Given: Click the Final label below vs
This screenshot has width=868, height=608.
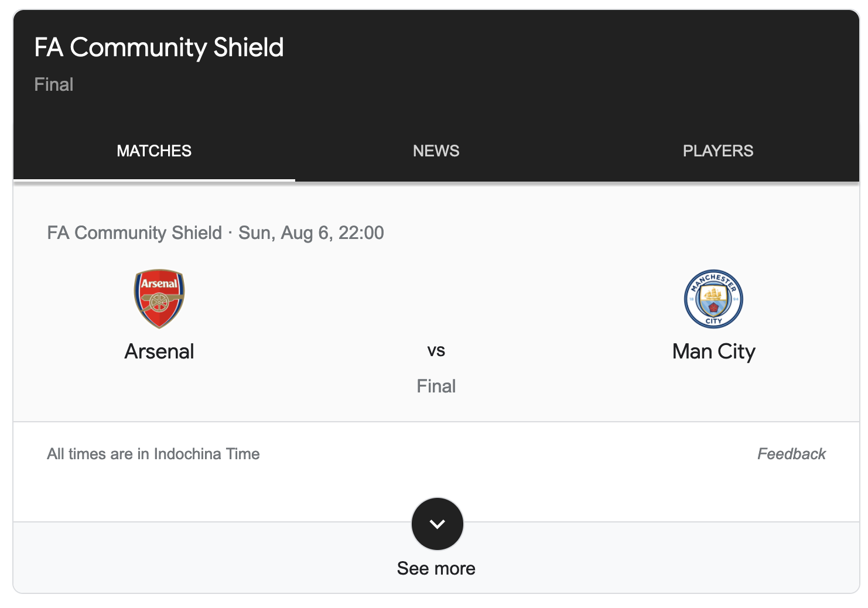Looking at the screenshot, I should point(436,386).
